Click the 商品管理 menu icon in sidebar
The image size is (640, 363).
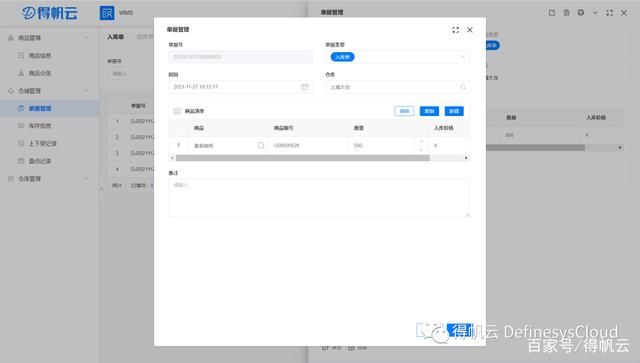(x=11, y=38)
